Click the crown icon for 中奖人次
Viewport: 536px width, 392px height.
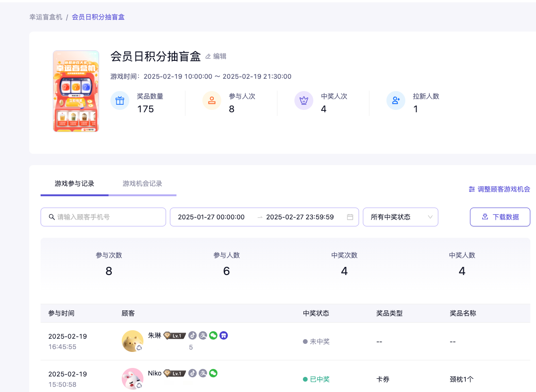click(x=304, y=100)
